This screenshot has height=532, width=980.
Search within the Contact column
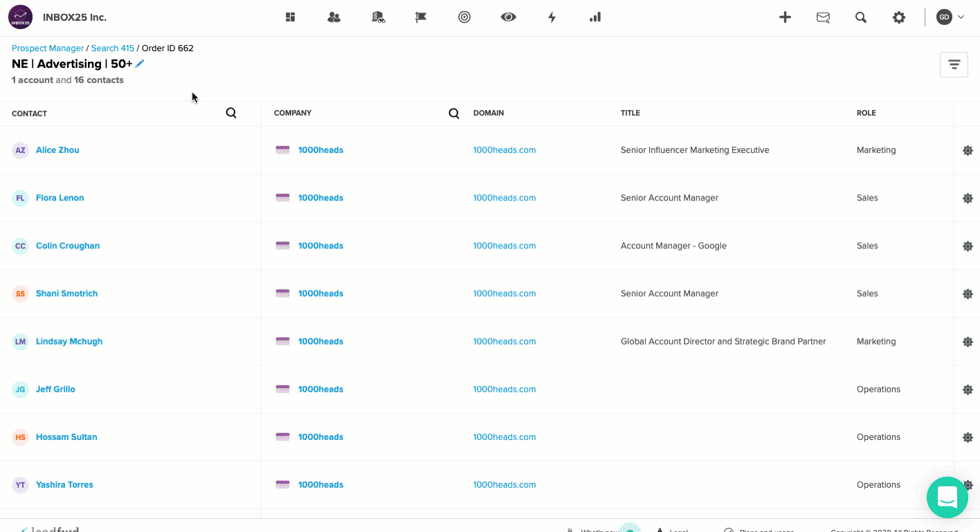231,113
